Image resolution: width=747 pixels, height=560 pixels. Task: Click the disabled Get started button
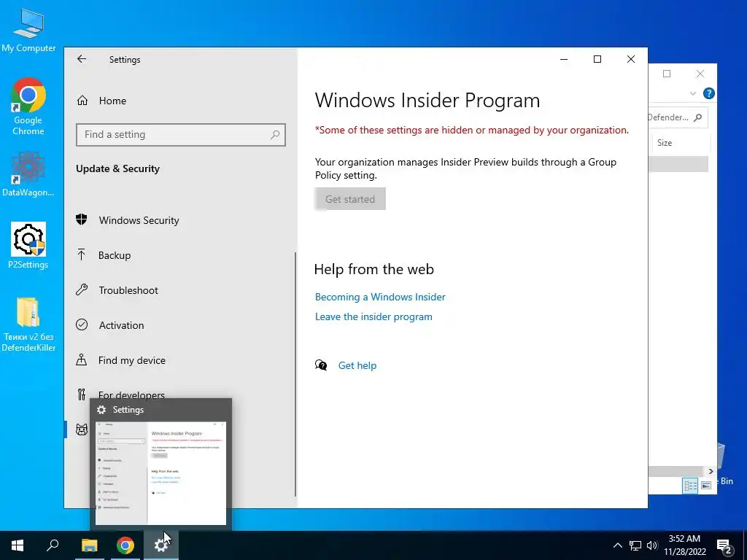350,199
